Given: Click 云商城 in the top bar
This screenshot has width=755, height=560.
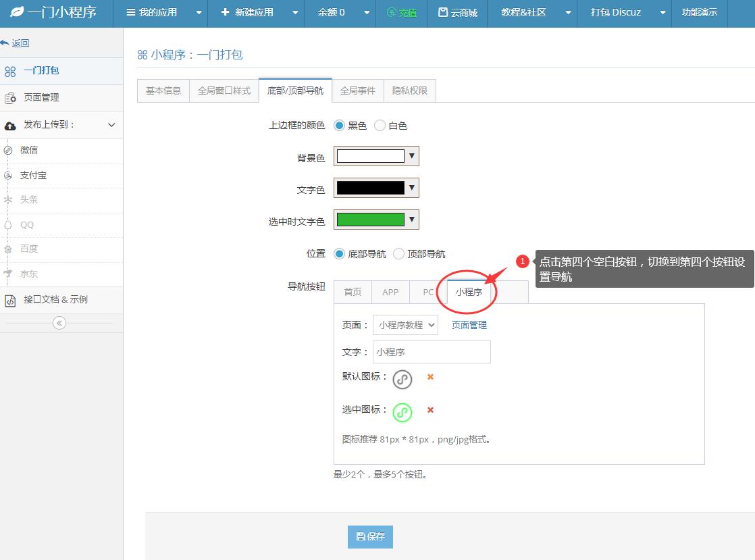Looking at the screenshot, I should [457, 12].
